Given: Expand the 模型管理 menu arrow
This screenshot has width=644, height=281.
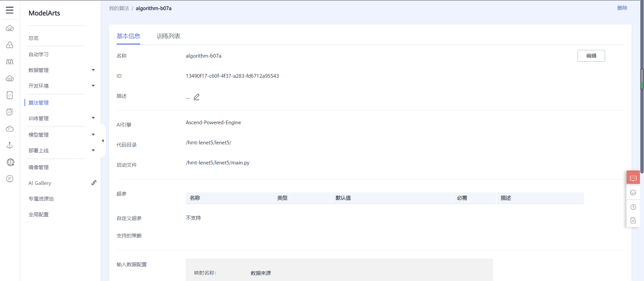Looking at the screenshot, I should (93, 135).
